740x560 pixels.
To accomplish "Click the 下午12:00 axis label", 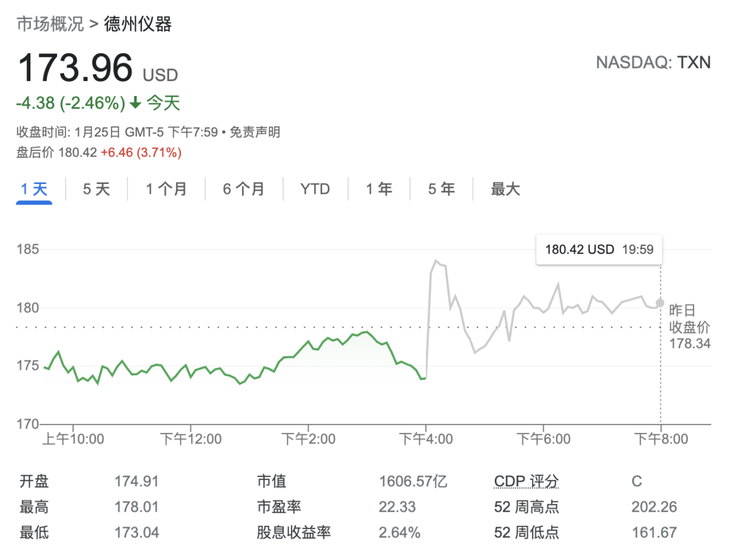I will tap(191, 439).
